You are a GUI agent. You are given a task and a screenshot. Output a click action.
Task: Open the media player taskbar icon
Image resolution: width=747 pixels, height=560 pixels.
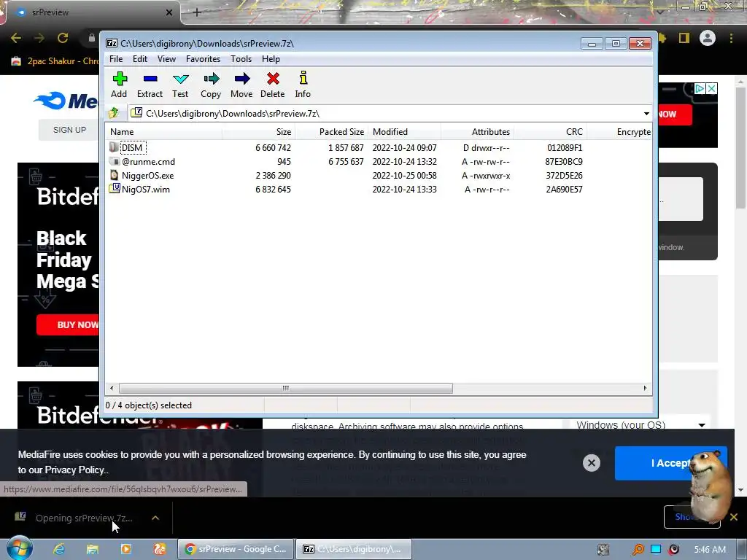click(125, 549)
